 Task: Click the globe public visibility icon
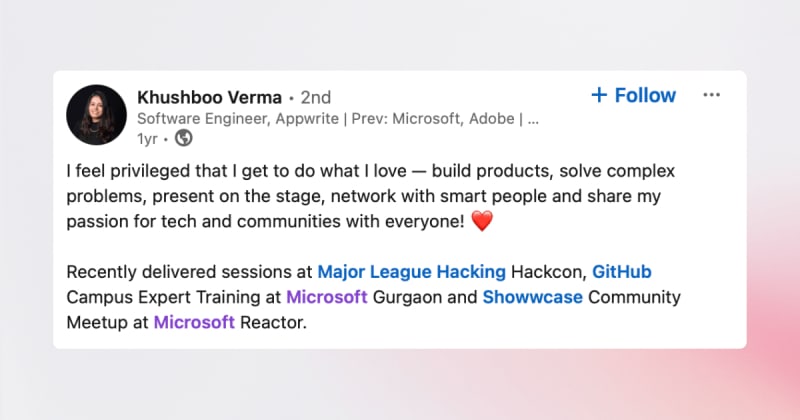[183, 138]
